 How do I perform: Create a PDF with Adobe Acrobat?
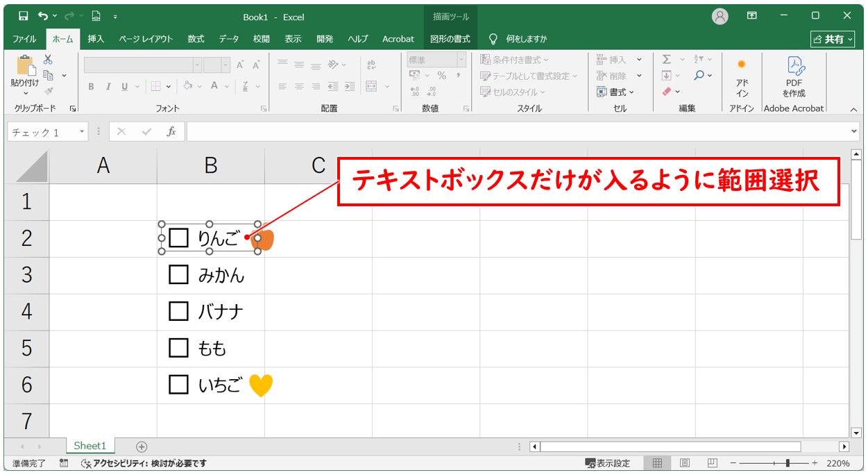(x=794, y=77)
